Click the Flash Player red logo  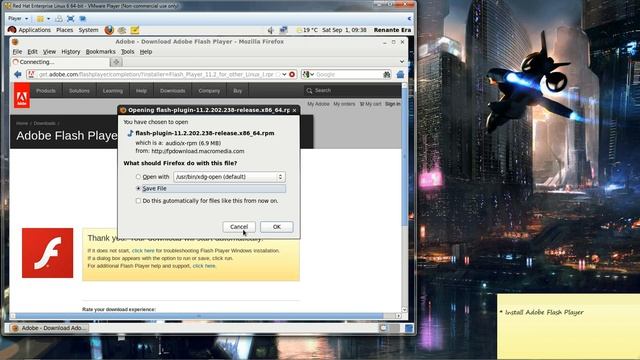coord(48,253)
